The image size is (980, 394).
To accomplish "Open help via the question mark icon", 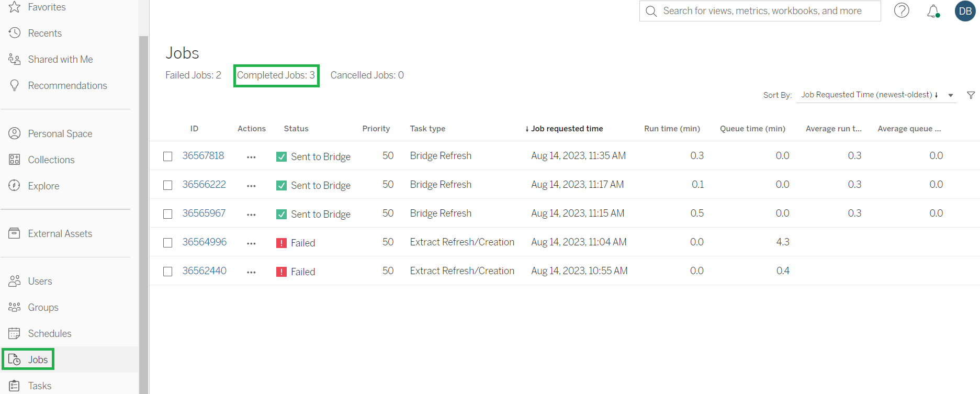I will coord(902,10).
